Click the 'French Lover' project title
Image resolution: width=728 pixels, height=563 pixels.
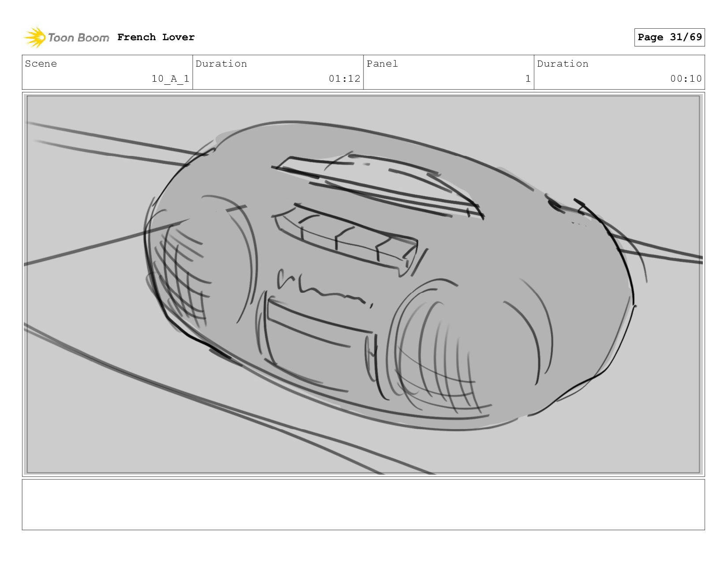pyautogui.click(x=156, y=37)
